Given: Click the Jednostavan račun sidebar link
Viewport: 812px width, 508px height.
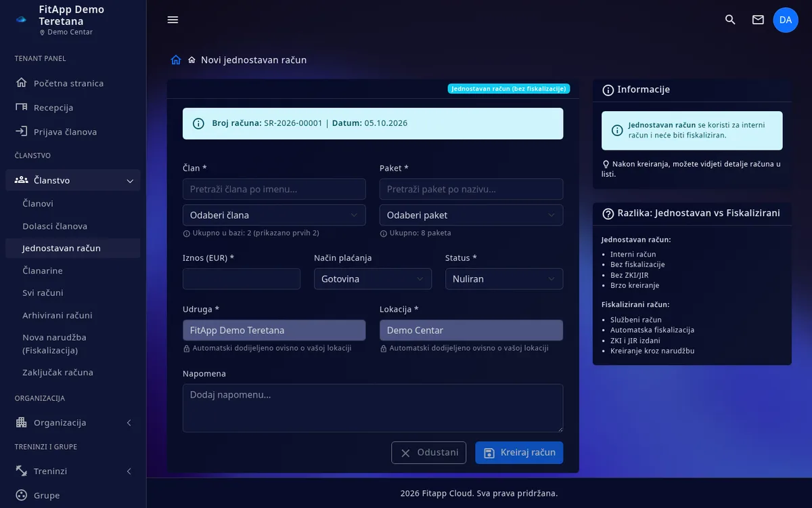Looking at the screenshot, I should point(72,248).
